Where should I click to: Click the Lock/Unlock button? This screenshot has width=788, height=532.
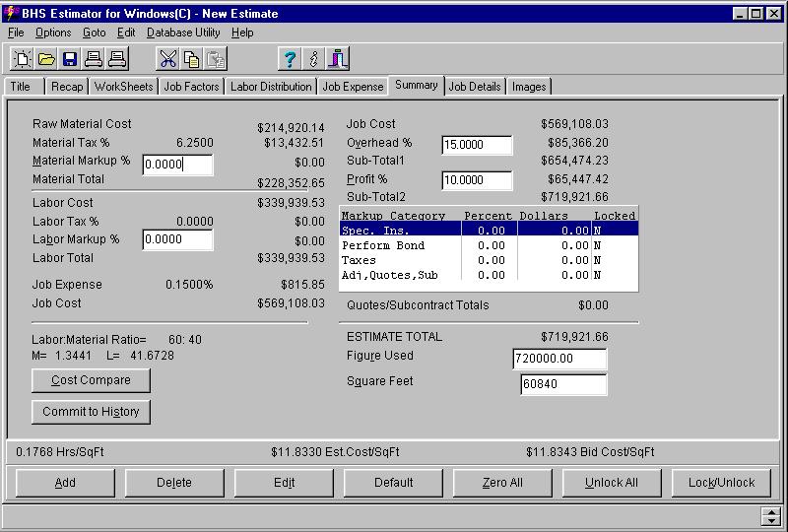(721, 483)
